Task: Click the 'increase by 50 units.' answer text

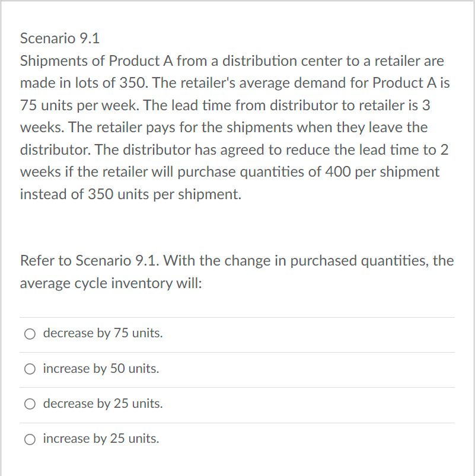Action: 101,369
